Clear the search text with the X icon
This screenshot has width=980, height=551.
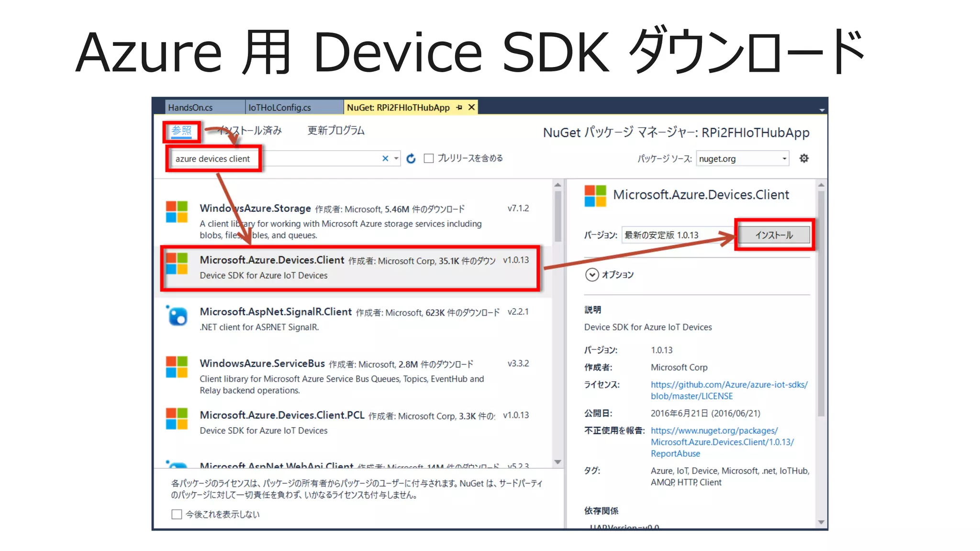385,158
